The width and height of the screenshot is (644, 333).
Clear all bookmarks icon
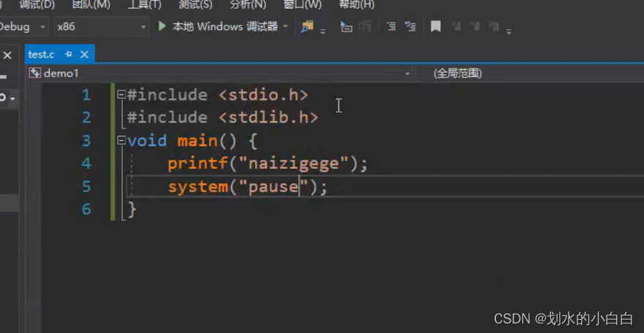coord(494,26)
